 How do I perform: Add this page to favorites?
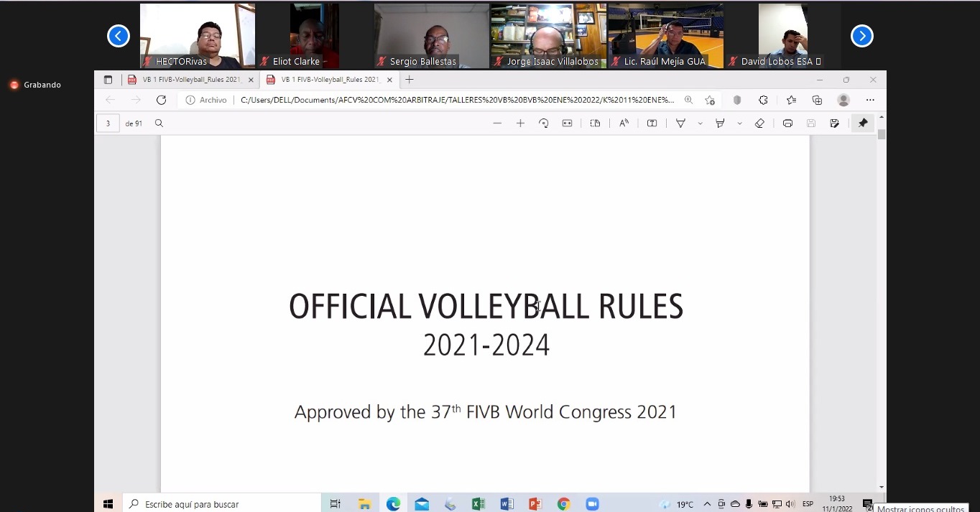[x=710, y=100]
